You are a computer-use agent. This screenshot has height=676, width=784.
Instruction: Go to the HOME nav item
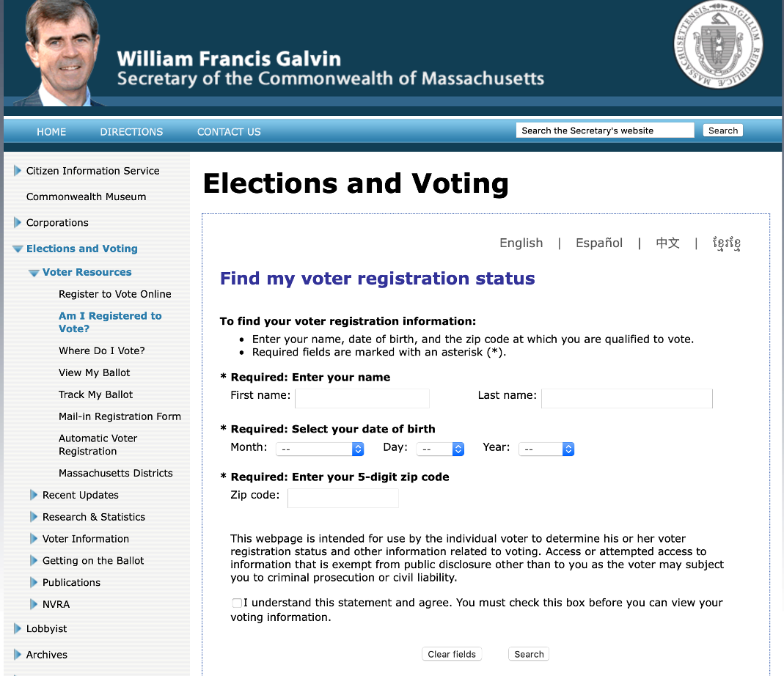coord(51,132)
